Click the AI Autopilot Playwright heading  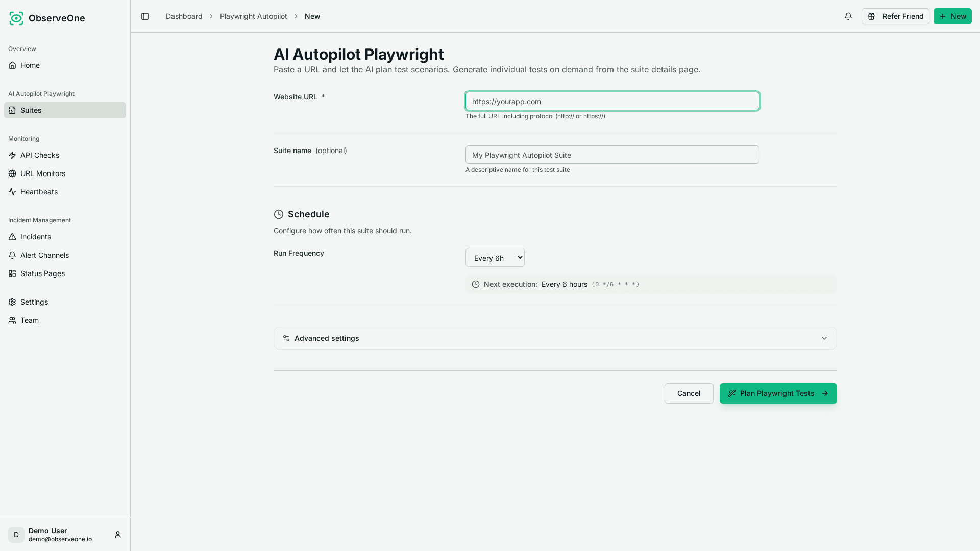(x=359, y=54)
